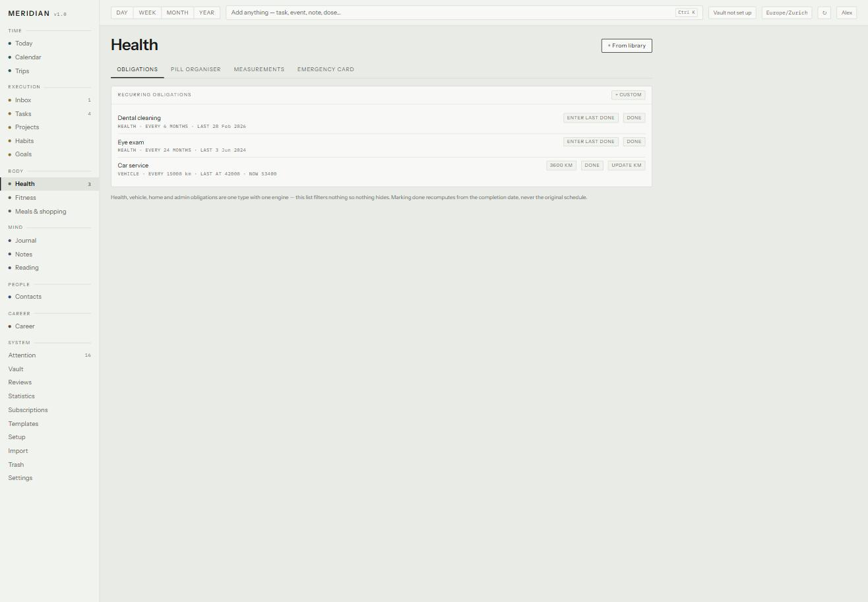The height and width of the screenshot is (602, 868).
Task: Click the + From library button
Action: click(627, 45)
